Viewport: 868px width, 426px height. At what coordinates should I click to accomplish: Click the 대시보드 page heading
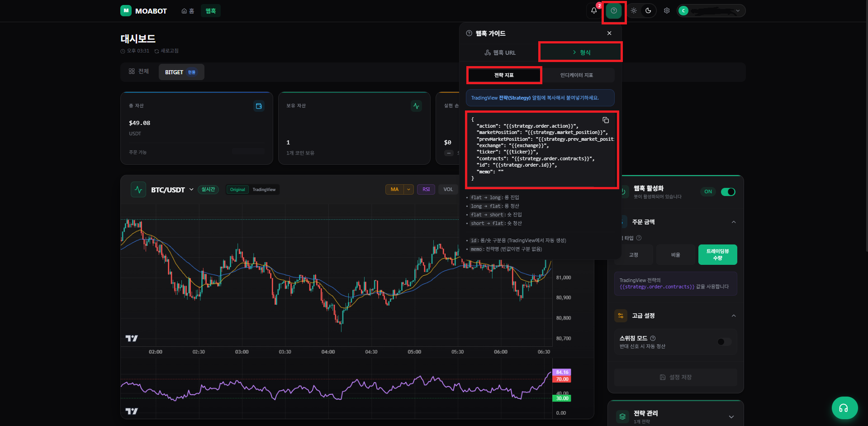coord(138,38)
